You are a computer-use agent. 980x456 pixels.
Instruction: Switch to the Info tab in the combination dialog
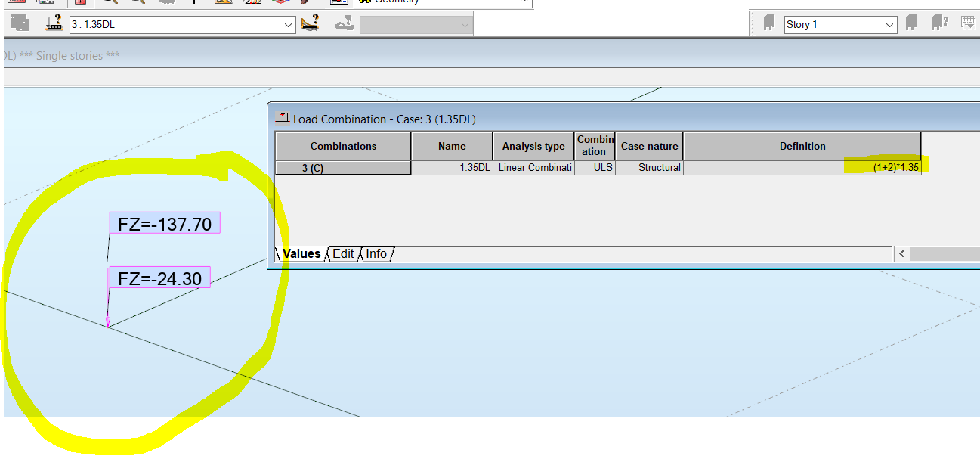coord(376,253)
